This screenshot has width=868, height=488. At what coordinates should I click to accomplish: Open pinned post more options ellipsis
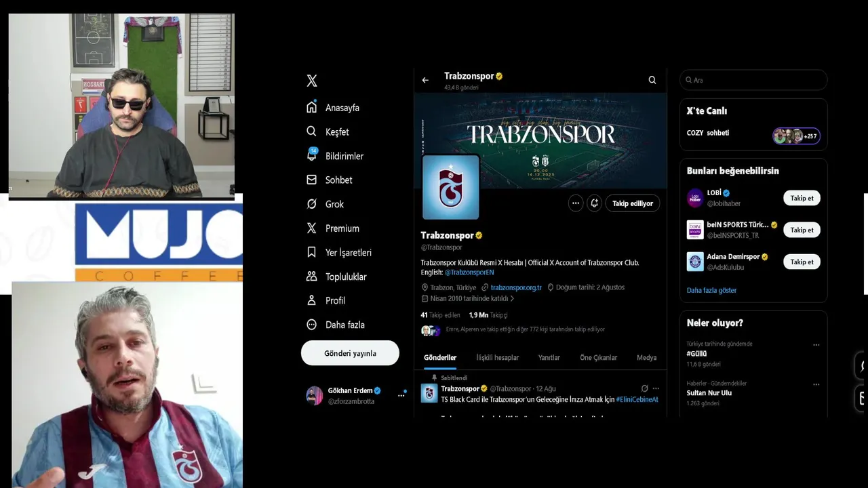656,388
